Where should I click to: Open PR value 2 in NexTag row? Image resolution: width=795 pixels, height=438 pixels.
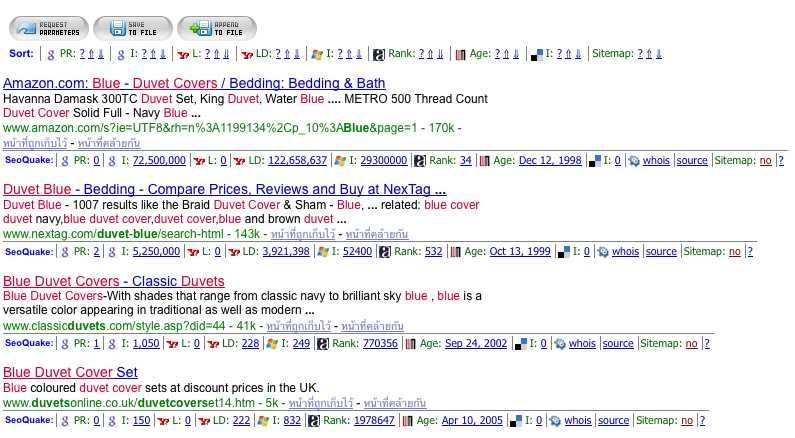pyautogui.click(x=96, y=252)
